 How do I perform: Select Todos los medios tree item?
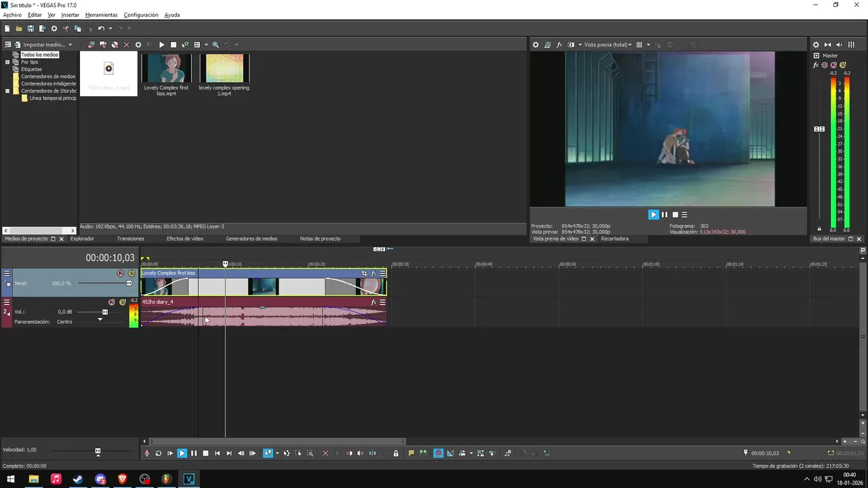39,55
